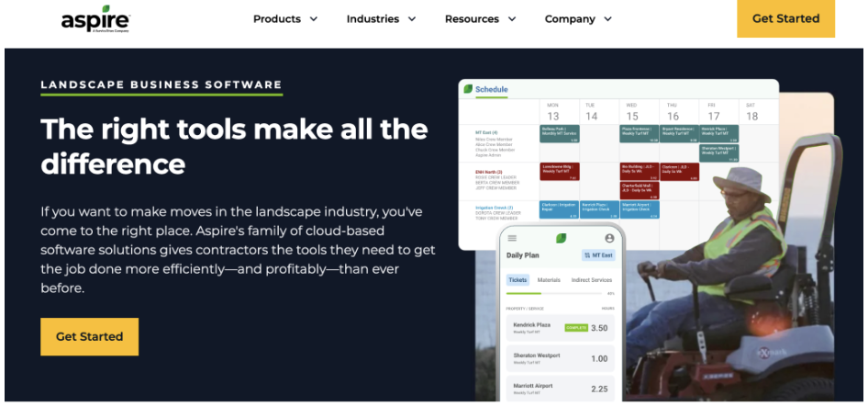Tap the green leaf logo on the phone
The width and height of the screenshot is (868, 406).
[561, 238]
